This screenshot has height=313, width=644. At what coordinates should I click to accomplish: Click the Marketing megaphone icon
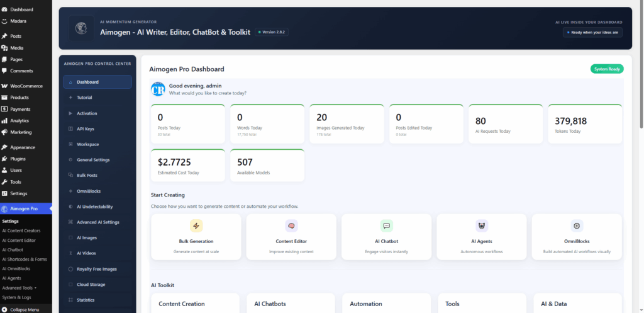pos(4,132)
